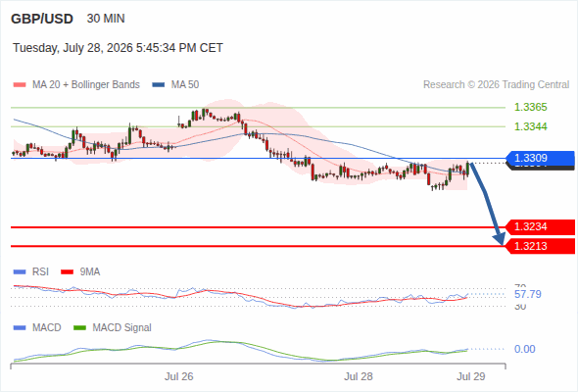Click the MA 20 + Bollinger Bands legend swatch

pyautogui.click(x=20, y=85)
